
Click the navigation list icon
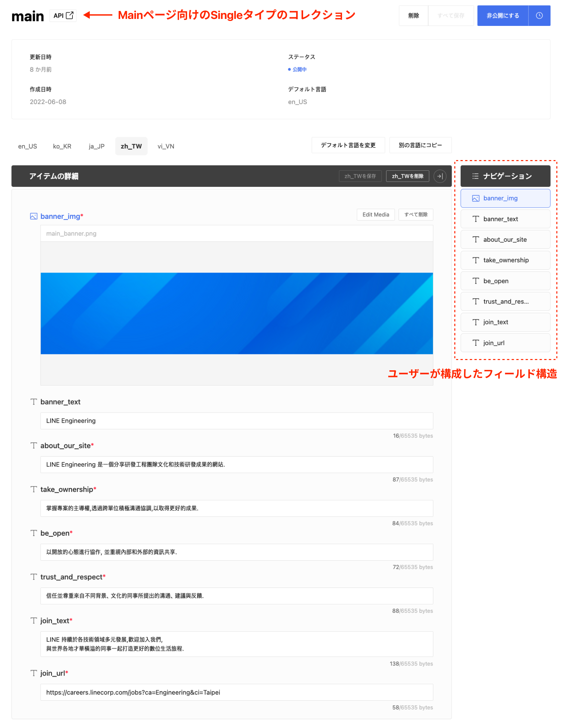click(x=475, y=176)
